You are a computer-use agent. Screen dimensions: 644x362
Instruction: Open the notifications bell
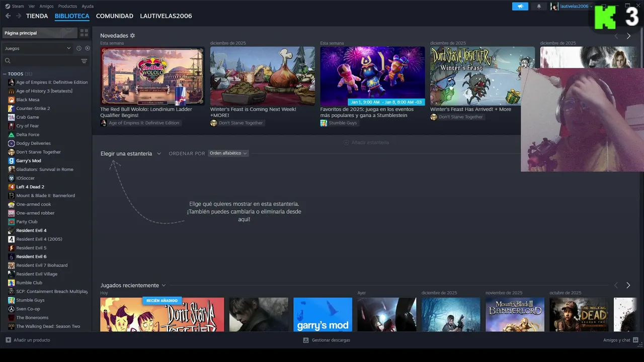pyautogui.click(x=539, y=6)
